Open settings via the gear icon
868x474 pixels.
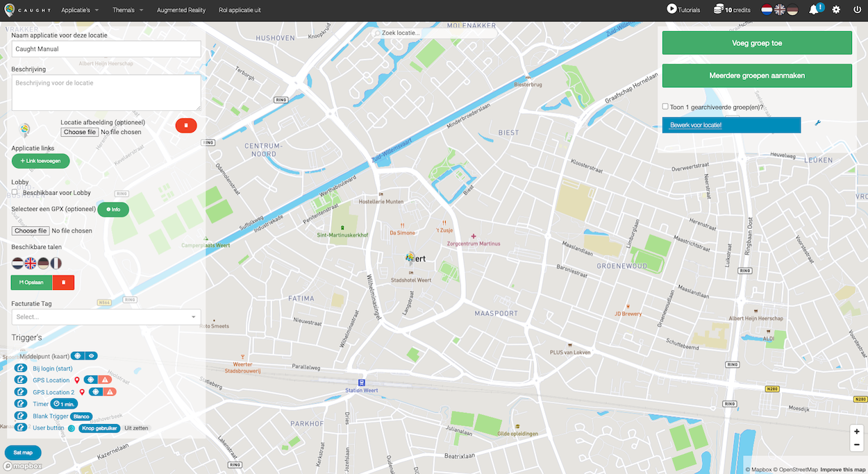[836, 10]
